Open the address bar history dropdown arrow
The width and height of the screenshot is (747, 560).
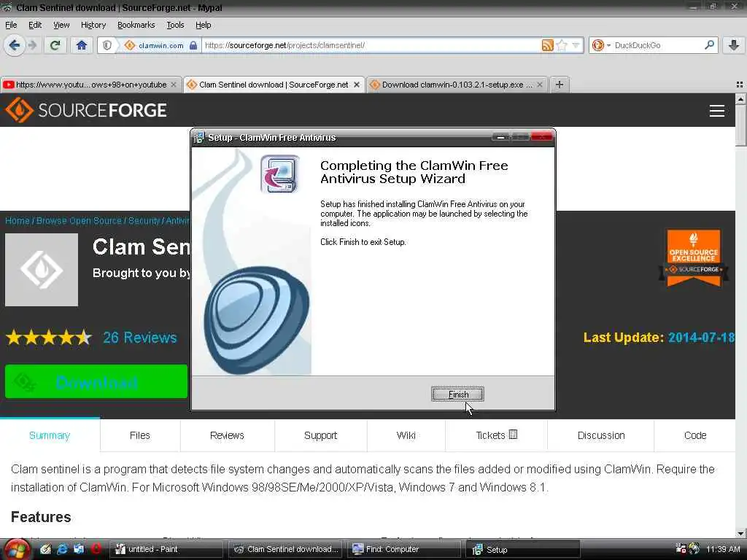pyautogui.click(x=576, y=45)
